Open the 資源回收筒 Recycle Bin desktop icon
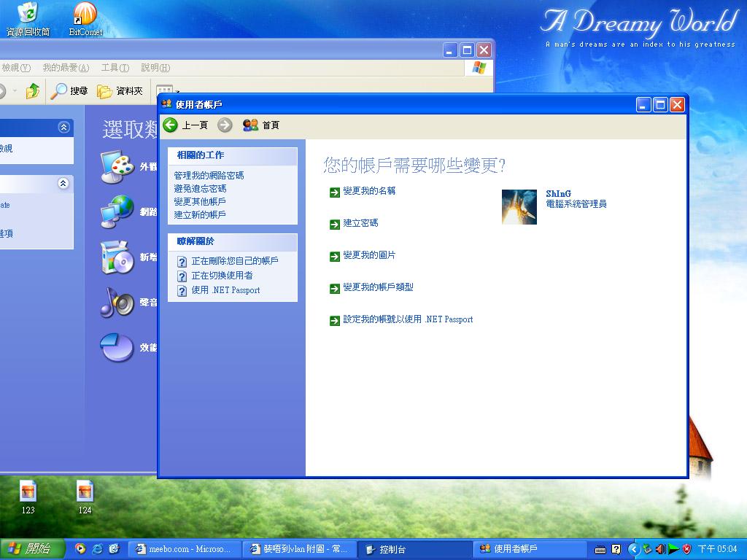Image resolution: width=747 pixels, height=560 pixels. [x=28, y=19]
